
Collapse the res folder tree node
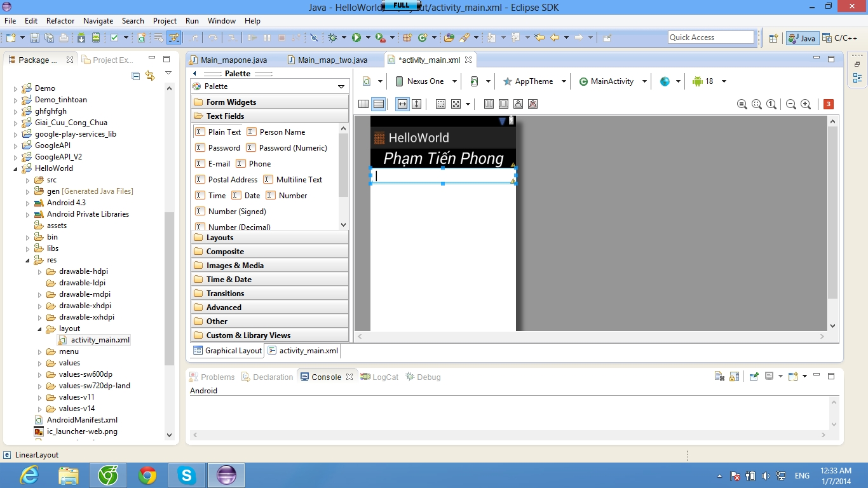click(27, 260)
